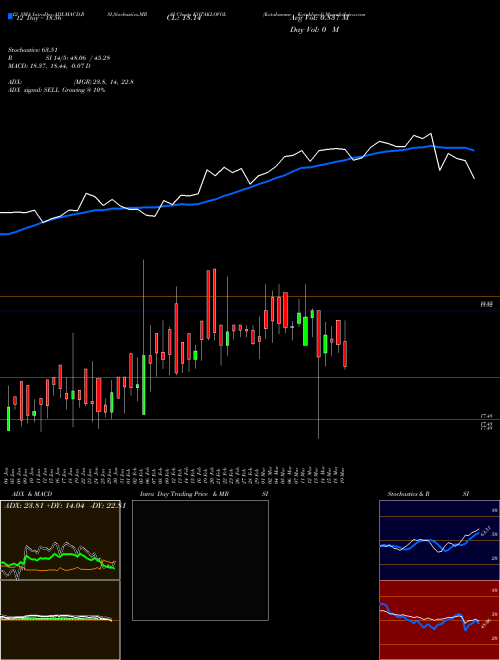Click the first green candlestick at chart start
The image size is (500, 660).
coord(8,418)
